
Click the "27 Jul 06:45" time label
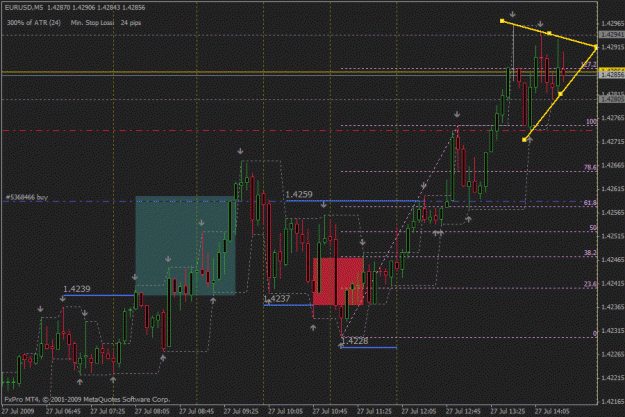click(x=63, y=411)
